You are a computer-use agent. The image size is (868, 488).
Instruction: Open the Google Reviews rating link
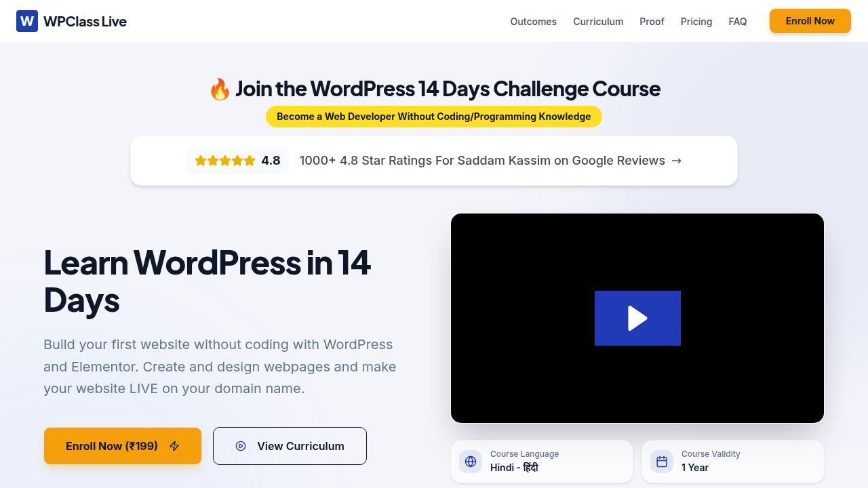(x=434, y=161)
